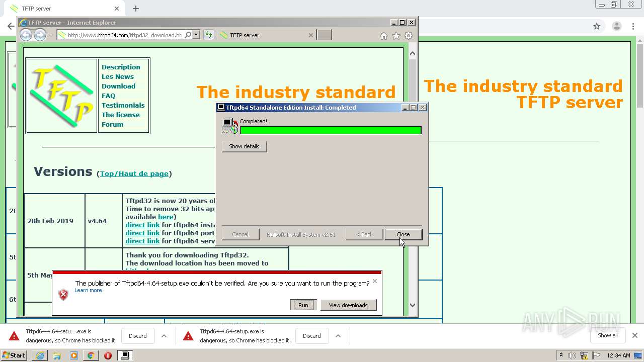Click the direct link for tftpd64 portable
Screen dimensions: 644x362
(142, 233)
